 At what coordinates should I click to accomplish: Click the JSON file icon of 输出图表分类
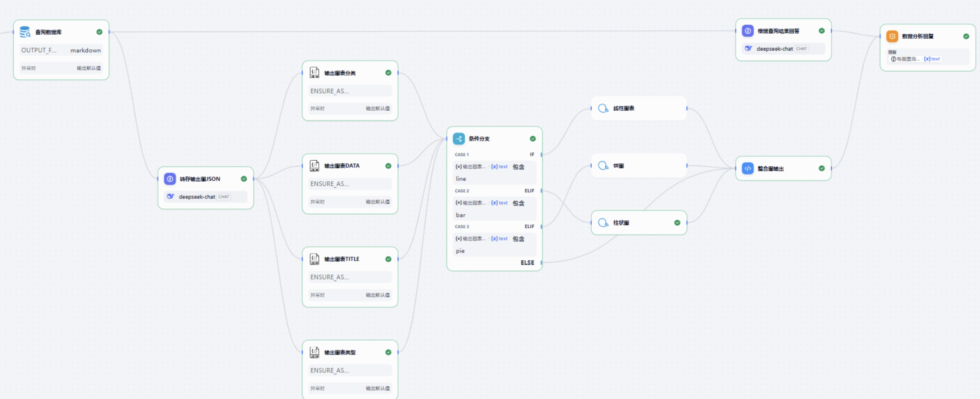click(314, 73)
